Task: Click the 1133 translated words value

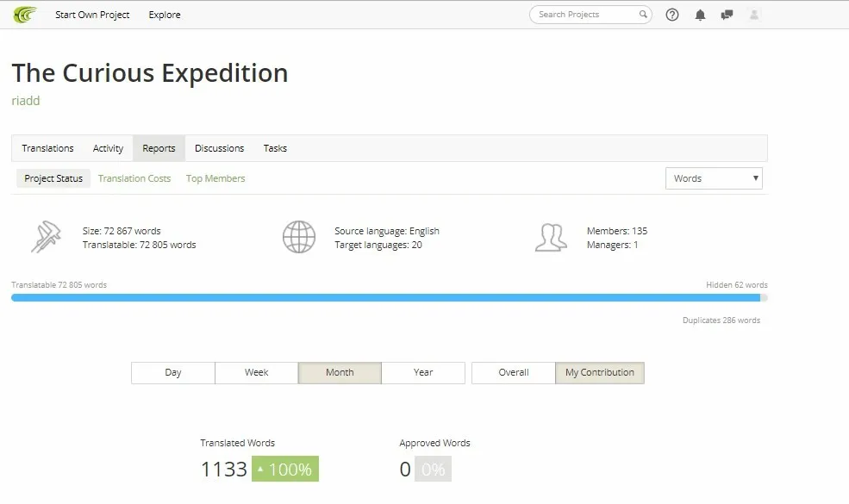Action: [223, 469]
